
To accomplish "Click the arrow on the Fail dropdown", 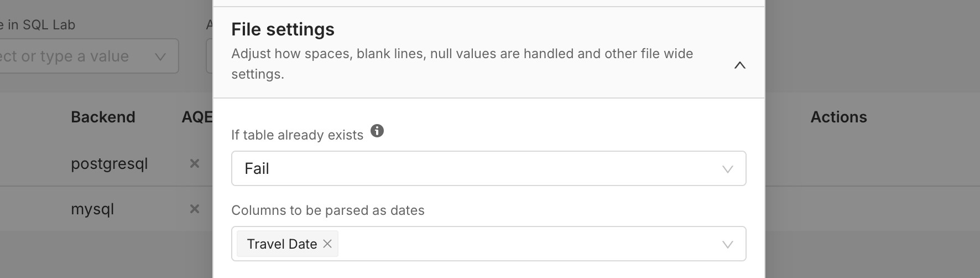I will coord(727,169).
